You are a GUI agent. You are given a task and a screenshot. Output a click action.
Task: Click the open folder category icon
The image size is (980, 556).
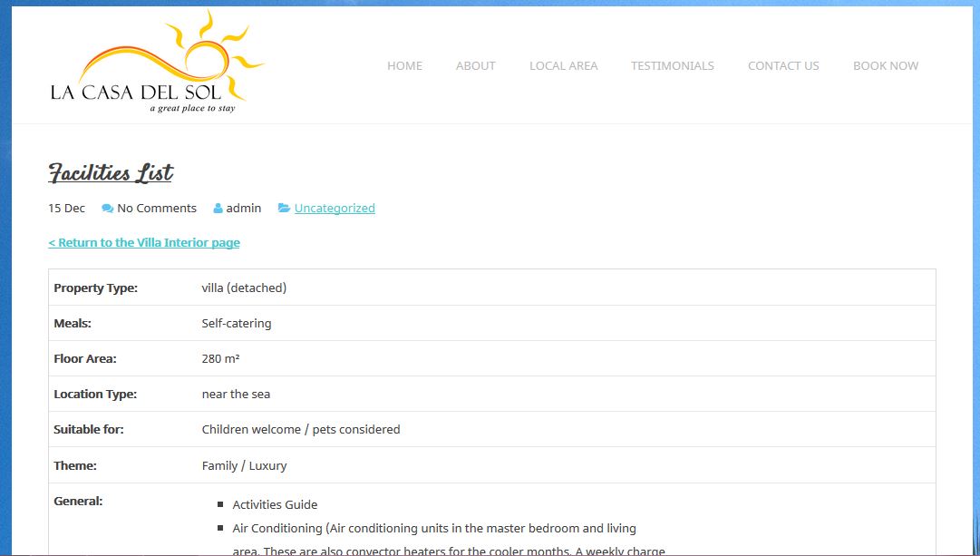coord(285,208)
